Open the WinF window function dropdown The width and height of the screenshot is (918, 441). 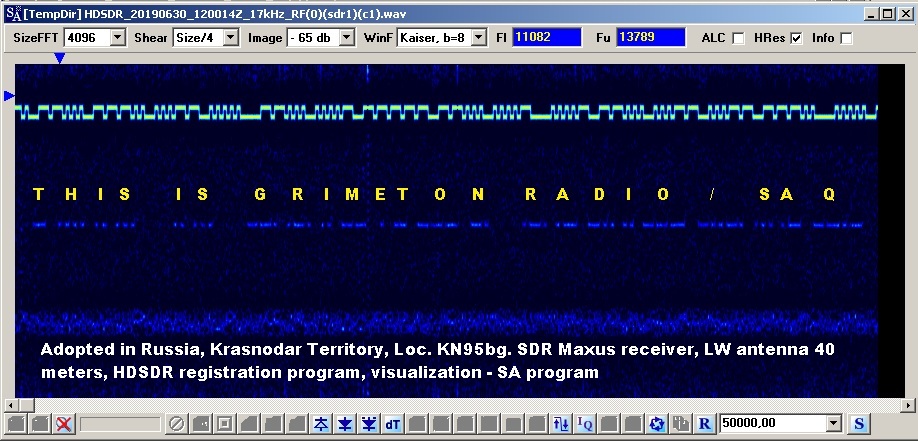click(x=442, y=37)
